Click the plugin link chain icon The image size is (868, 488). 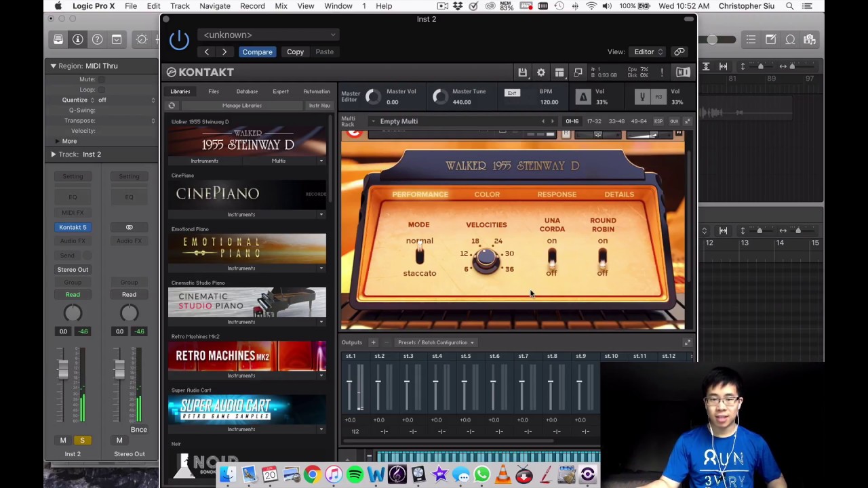coord(679,52)
